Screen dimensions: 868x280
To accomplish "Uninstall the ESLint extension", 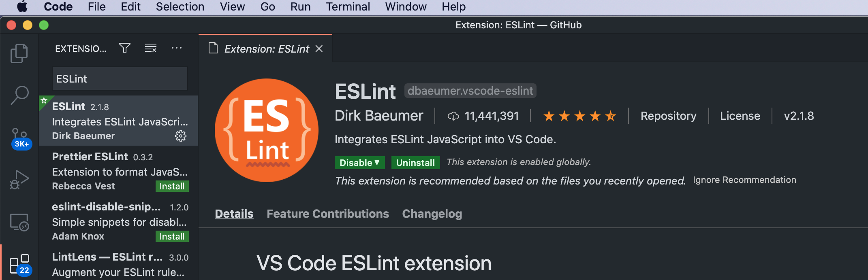I will (x=415, y=163).
